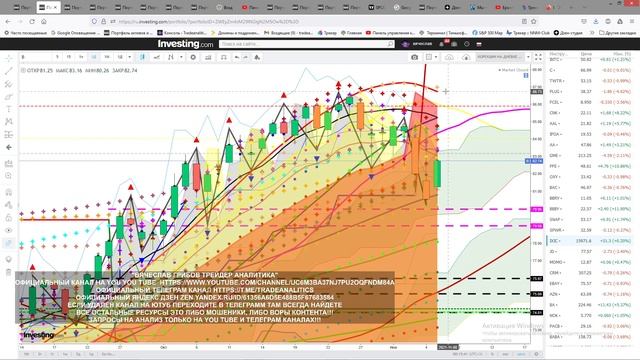Select the brush drawing tool
Image resolution: width=640 pixels, height=360 pixels.
coord(9,97)
